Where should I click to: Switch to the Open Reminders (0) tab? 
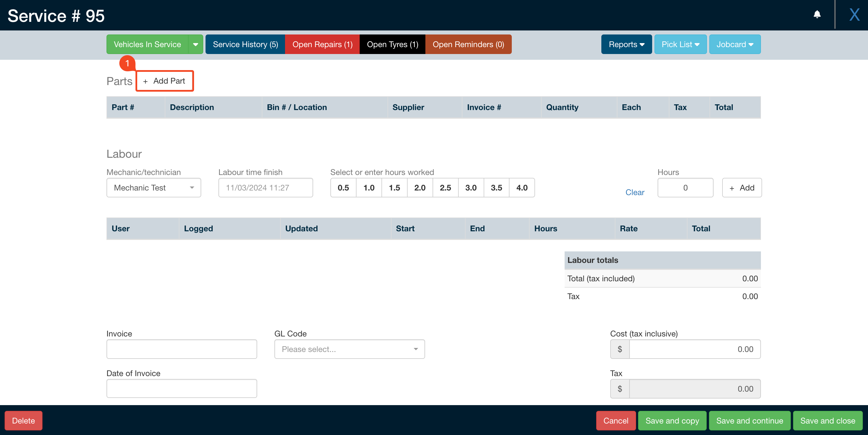click(468, 44)
